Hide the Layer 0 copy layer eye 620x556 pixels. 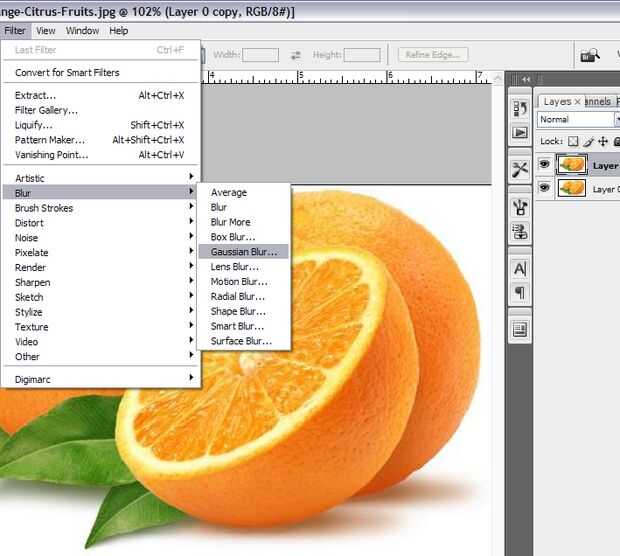pos(544,164)
